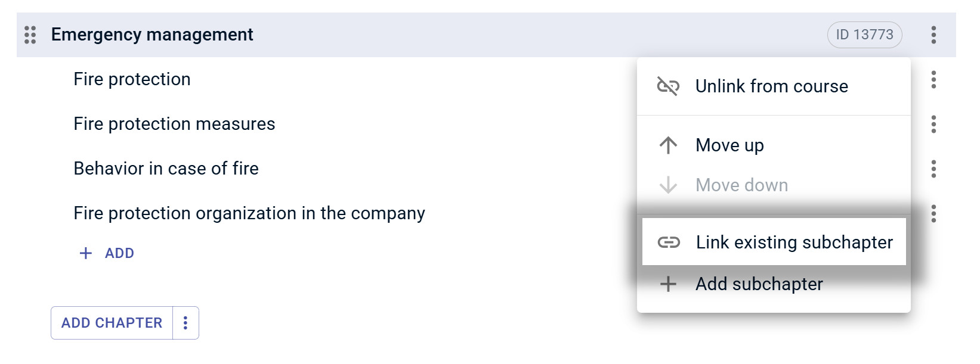Choose Link existing subchapter from the menu
Viewport: 980px width, 364px height.
point(794,242)
